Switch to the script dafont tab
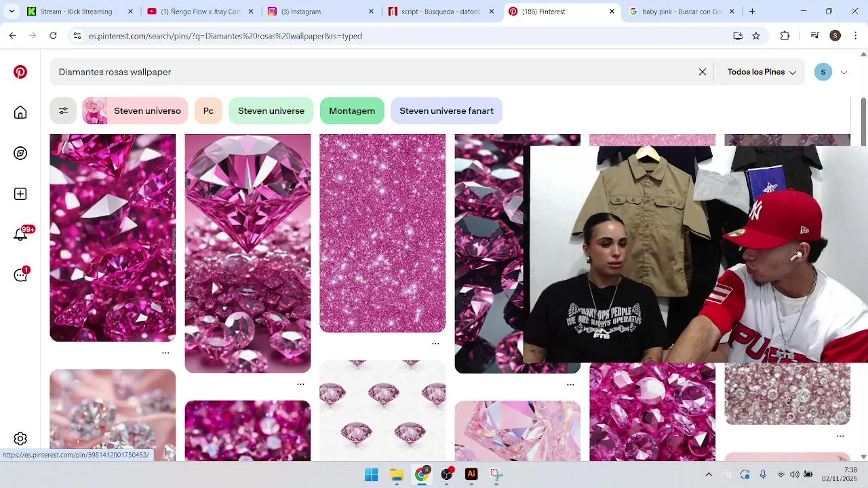The width and height of the screenshot is (868, 488). coord(441,12)
